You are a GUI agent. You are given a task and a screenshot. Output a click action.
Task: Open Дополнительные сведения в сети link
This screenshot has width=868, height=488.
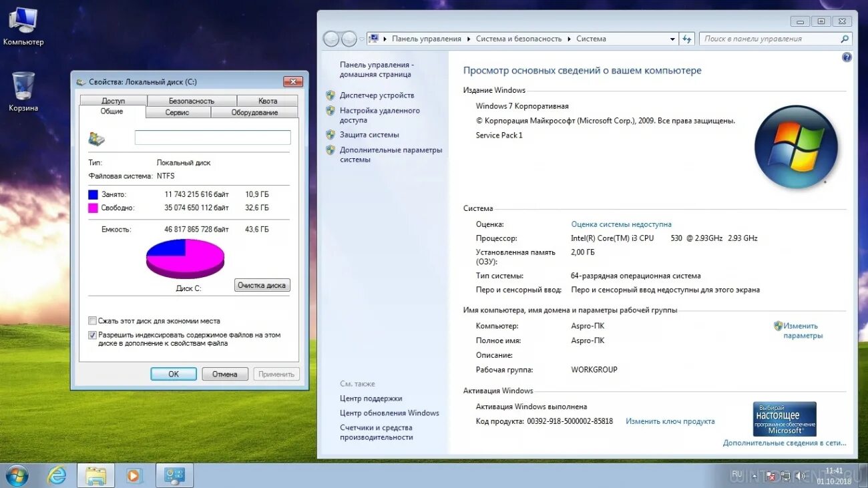(x=785, y=443)
